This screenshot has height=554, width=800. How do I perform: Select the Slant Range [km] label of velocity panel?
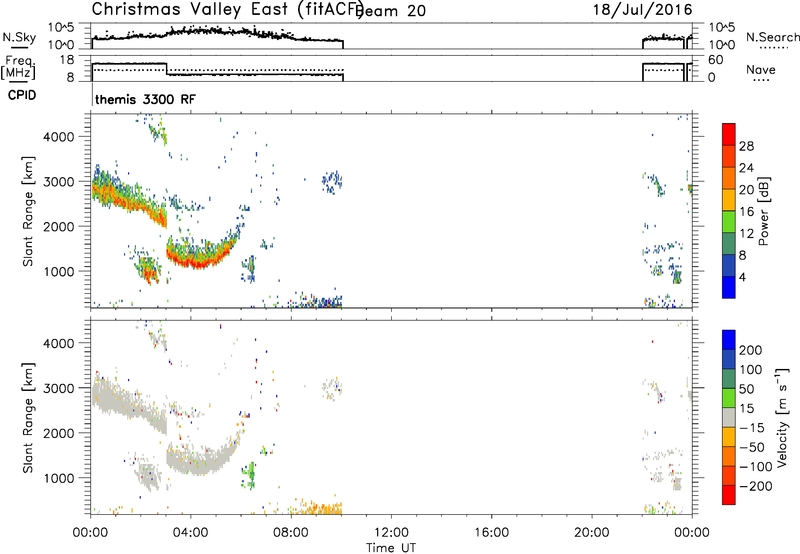[x=28, y=418]
